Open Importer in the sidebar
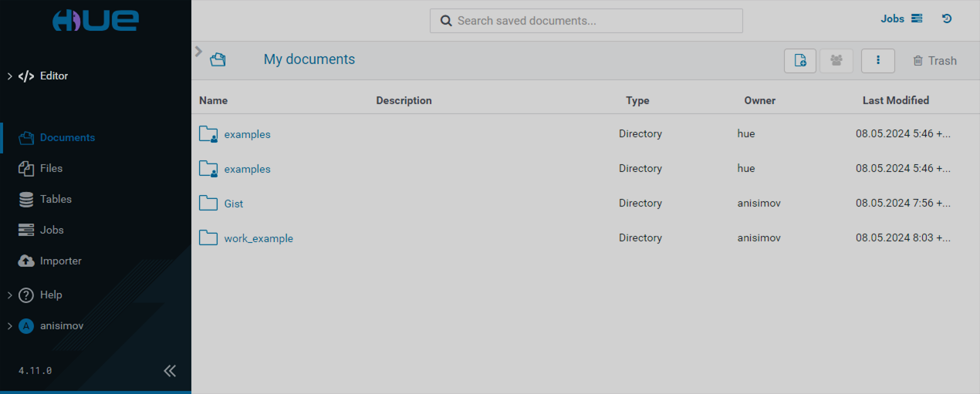 (61, 261)
